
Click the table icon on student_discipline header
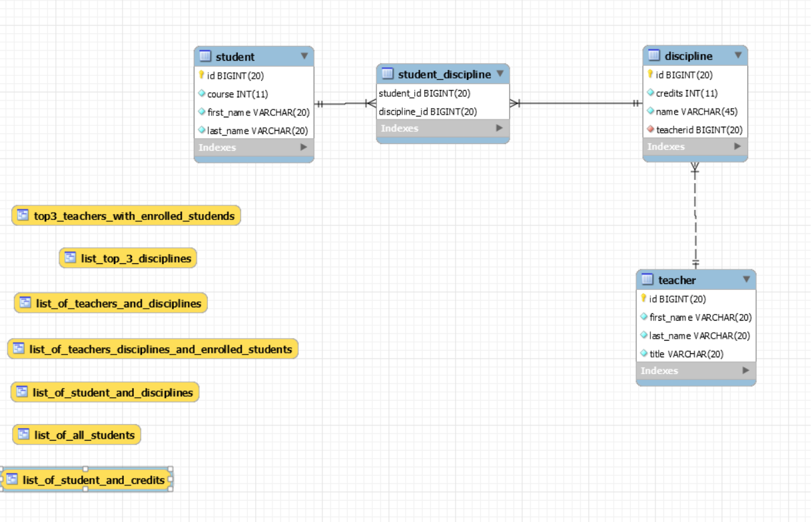point(386,74)
